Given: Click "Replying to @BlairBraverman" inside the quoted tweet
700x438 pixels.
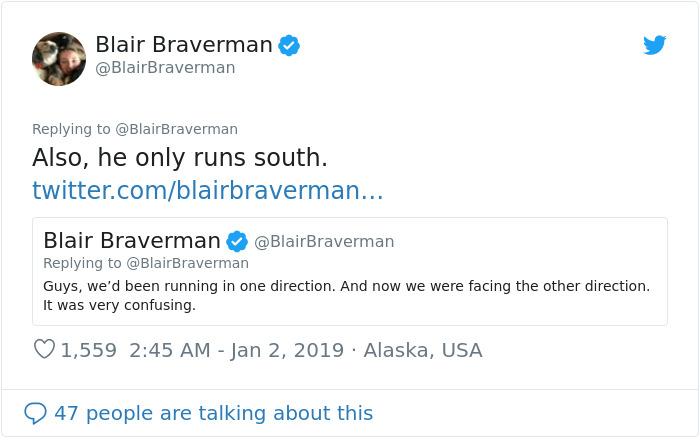Looking at the screenshot, I should [x=146, y=263].
